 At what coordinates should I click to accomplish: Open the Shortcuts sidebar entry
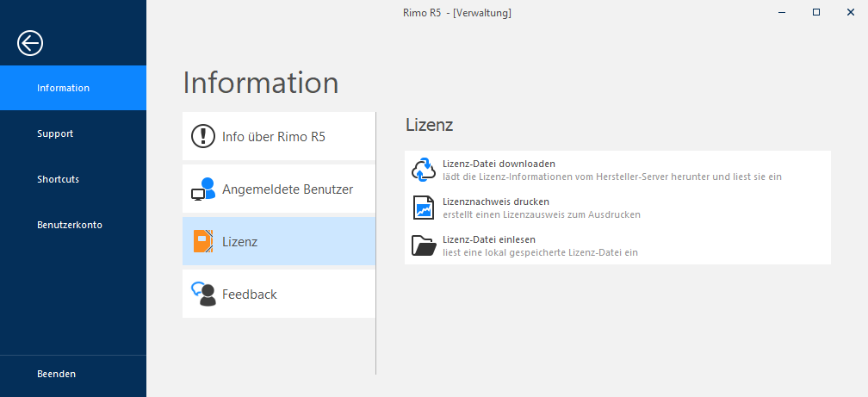tap(73, 179)
